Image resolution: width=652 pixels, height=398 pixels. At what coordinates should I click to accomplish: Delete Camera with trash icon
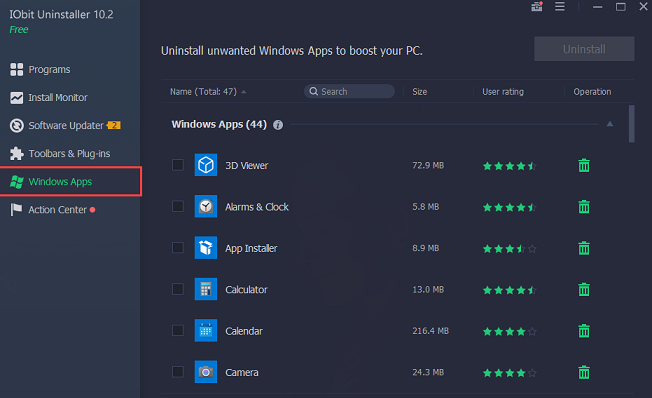pos(584,372)
